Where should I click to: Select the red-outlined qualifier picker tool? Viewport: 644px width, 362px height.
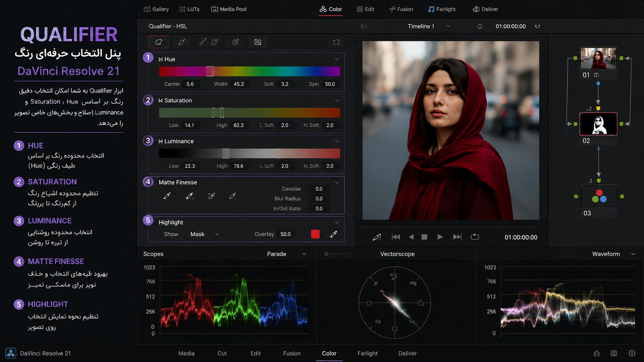(x=158, y=42)
